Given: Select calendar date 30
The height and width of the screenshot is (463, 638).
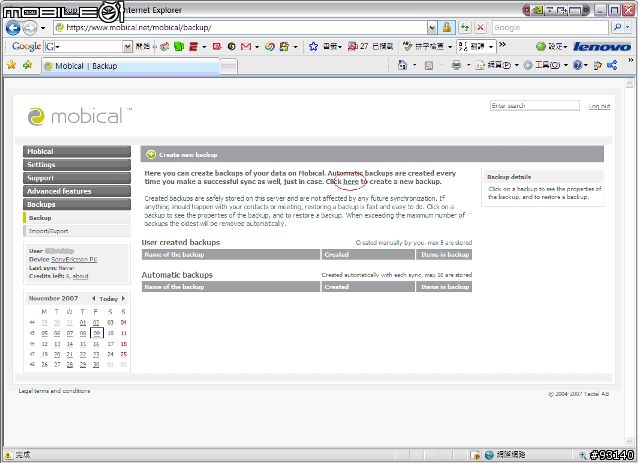Looking at the screenshot, I should 96,365.
